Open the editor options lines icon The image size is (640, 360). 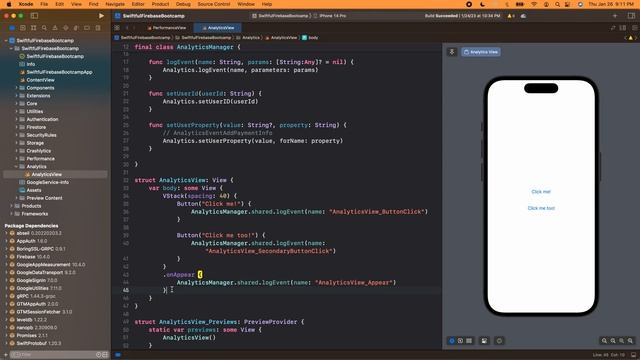pos(623,28)
